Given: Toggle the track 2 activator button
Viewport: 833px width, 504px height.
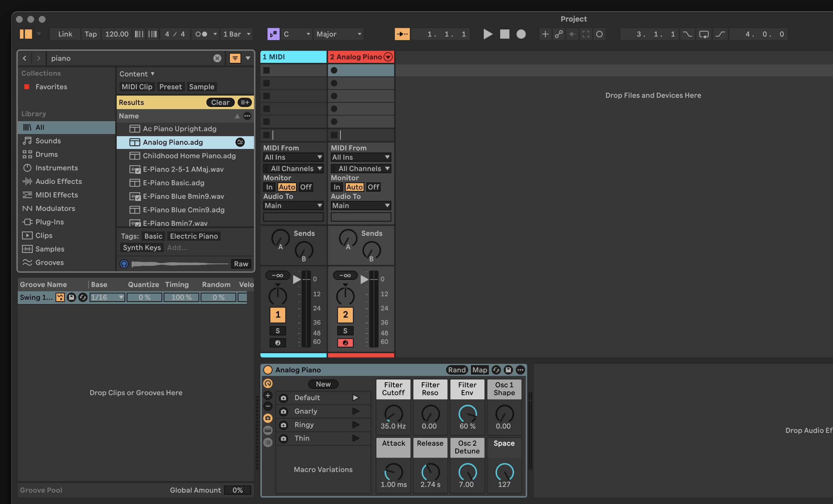Looking at the screenshot, I should click(345, 315).
